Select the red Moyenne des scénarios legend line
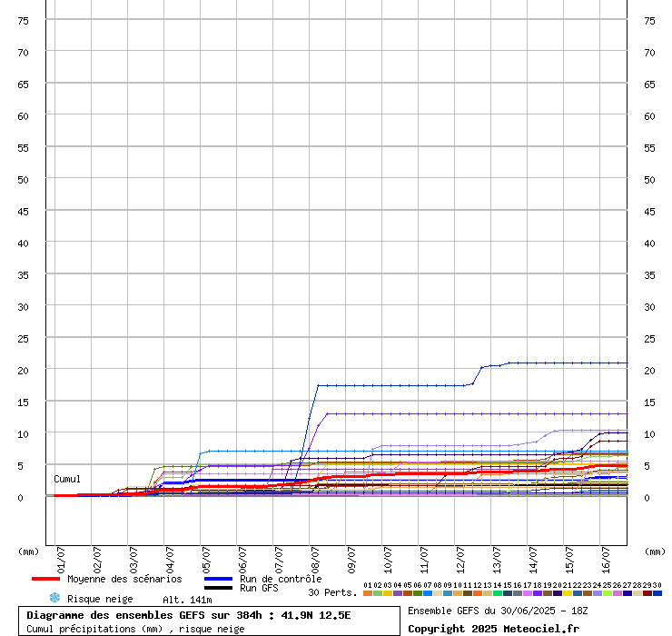Image resolution: width=672 pixels, height=636 pixels. point(45,579)
